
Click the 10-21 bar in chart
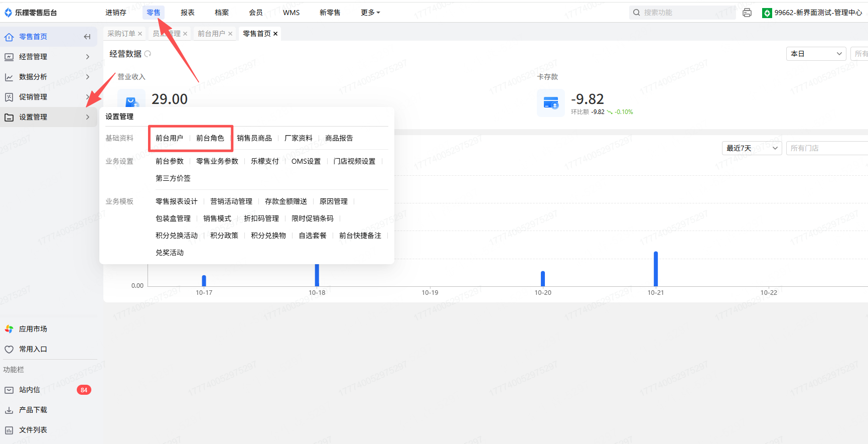pos(656,269)
